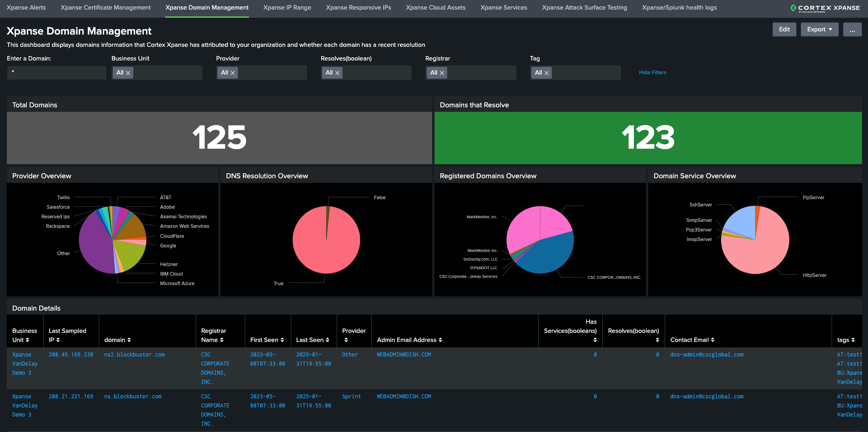Click the Sprint provider cell
The height and width of the screenshot is (432, 868).
[x=351, y=397]
